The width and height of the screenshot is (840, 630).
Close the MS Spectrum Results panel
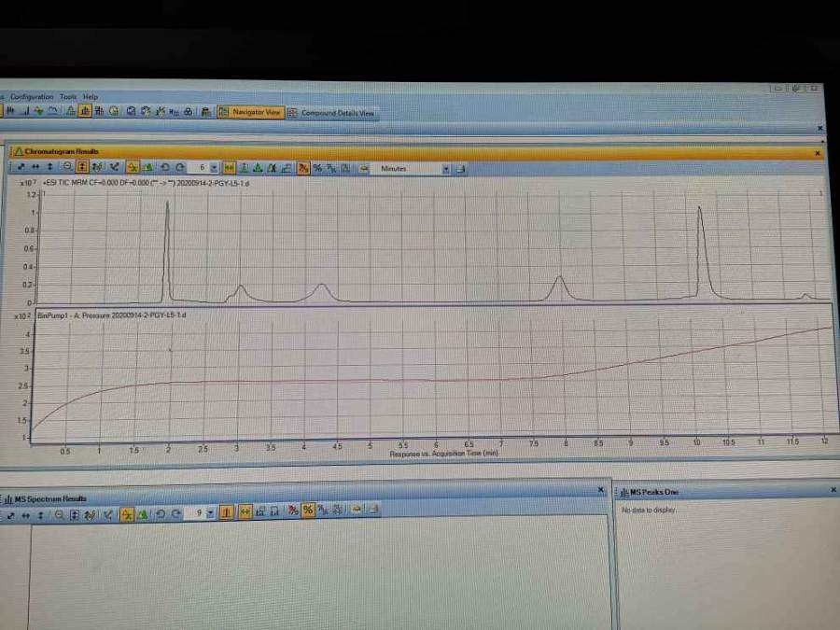pos(600,490)
